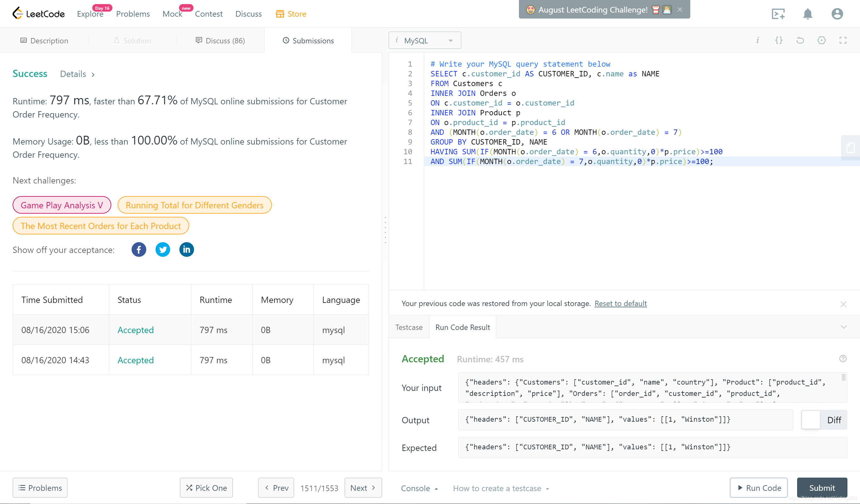The width and height of the screenshot is (860, 504).
Task: Open notifications bell icon
Action: point(808,14)
